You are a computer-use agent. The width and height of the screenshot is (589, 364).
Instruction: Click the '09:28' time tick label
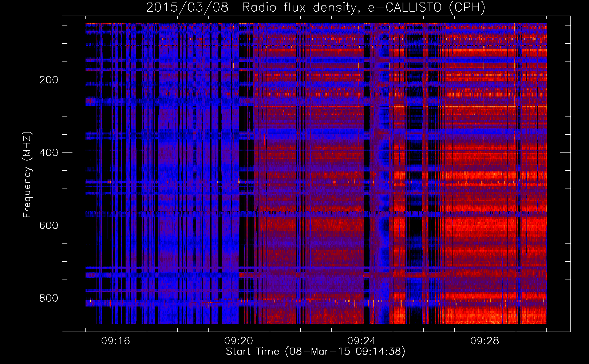coord(485,341)
